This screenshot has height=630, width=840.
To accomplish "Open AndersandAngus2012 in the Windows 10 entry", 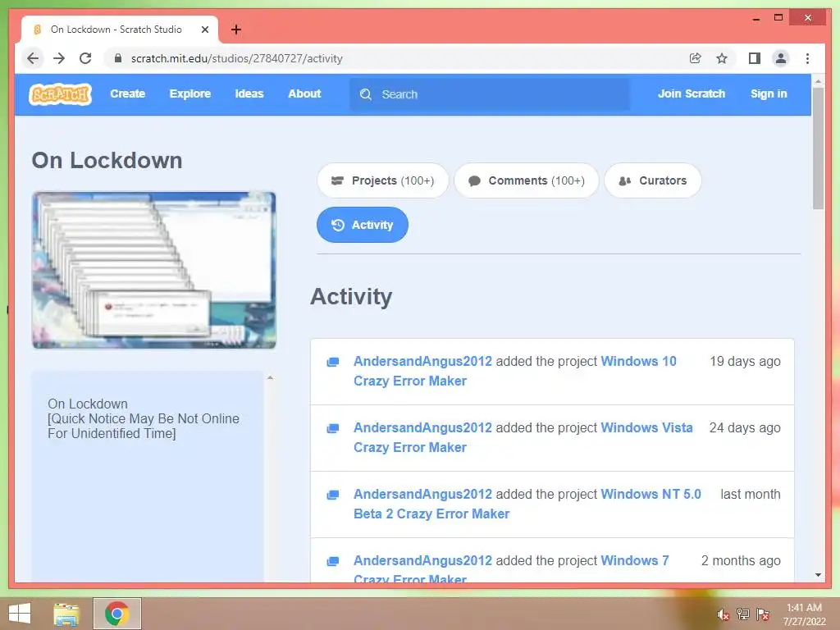I will pyautogui.click(x=422, y=362).
